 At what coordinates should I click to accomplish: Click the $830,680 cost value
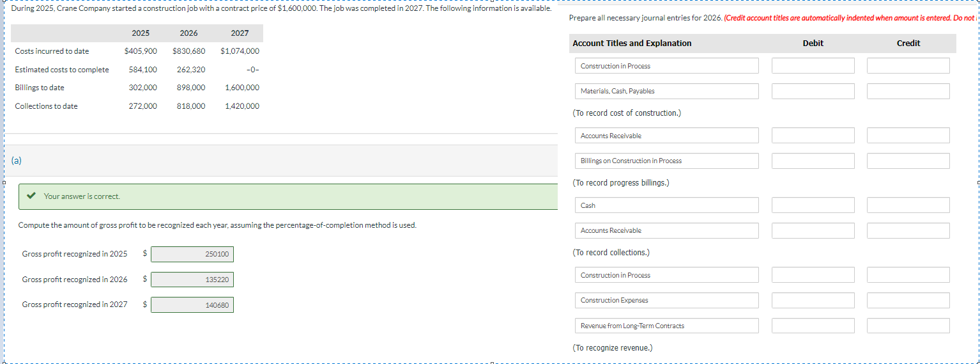189,51
